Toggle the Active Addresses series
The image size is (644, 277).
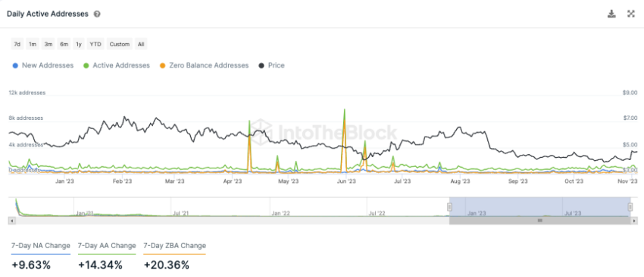click(117, 65)
